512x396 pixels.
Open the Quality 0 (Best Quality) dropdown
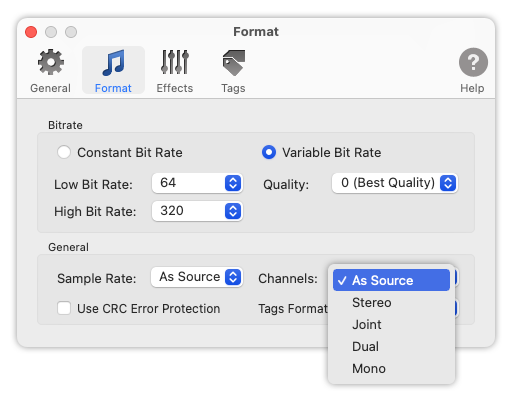coord(395,183)
